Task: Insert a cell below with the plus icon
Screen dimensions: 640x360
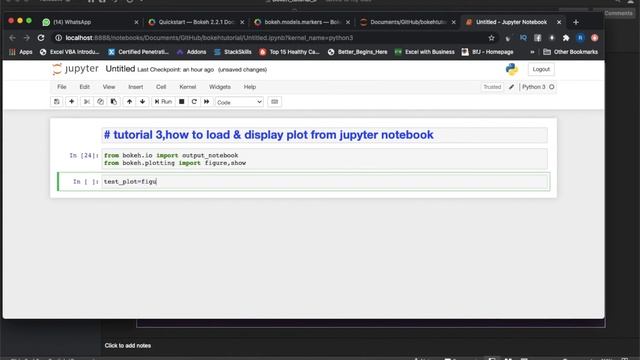Action: 71,102
